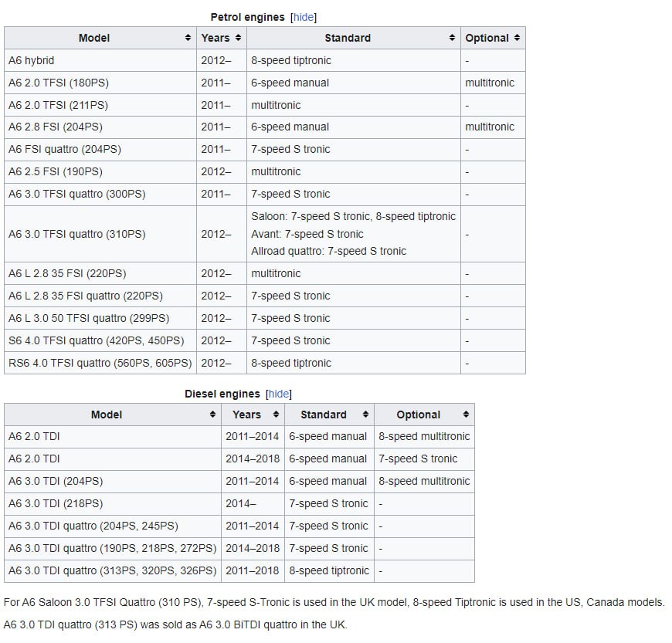The height and width of the screenshot is (643, 672).
Task: Select S6 4.0 TFSI quattro cell
Action: click(x=100, y=340)
